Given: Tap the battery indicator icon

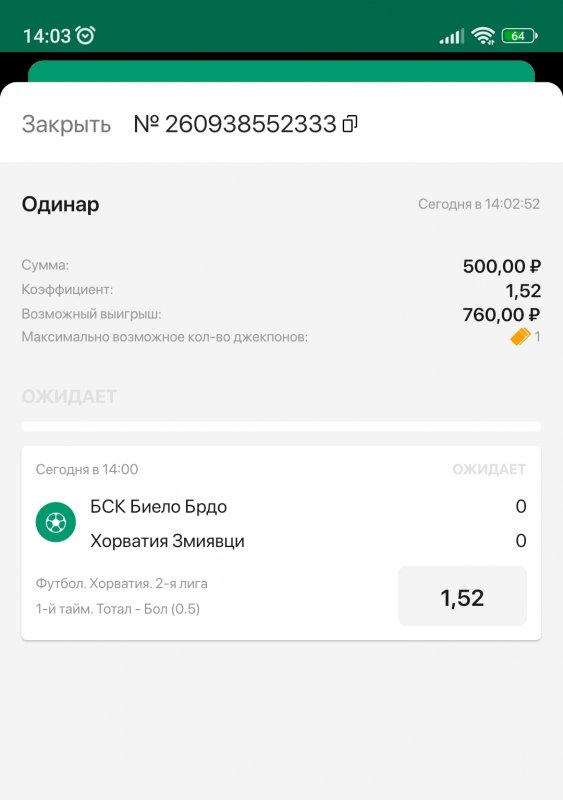Looking at the screenshot, I should (x=520, y=36).
